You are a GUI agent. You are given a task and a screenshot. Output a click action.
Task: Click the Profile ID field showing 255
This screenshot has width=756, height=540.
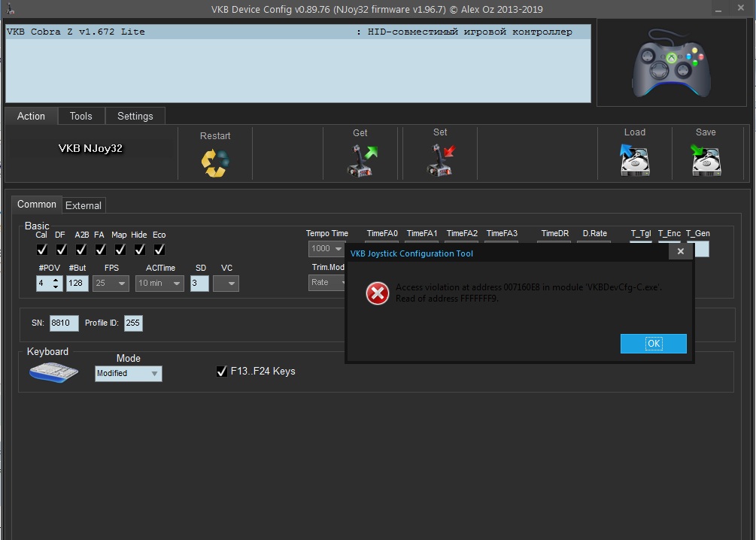pyautogui.click(x=133, y=323)
